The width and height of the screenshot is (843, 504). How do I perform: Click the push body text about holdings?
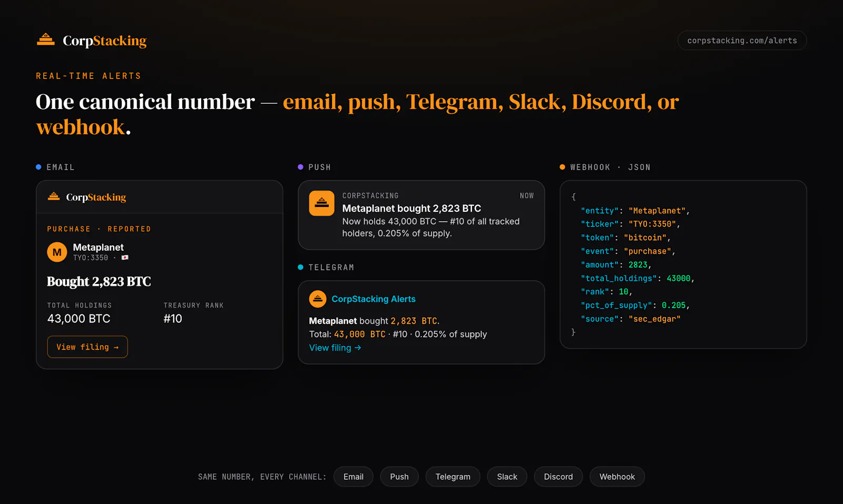[x=431, y=228]
